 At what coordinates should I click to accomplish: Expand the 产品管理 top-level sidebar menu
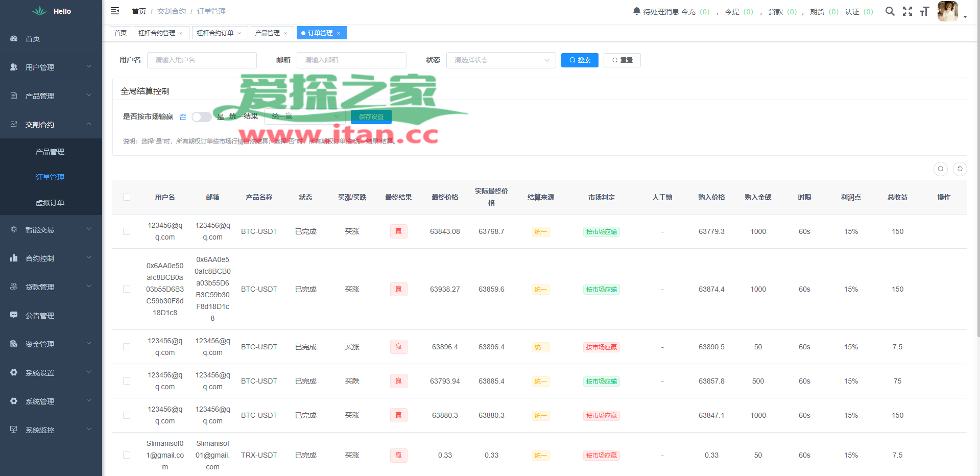pyautogui.click(x=51, y=96)
